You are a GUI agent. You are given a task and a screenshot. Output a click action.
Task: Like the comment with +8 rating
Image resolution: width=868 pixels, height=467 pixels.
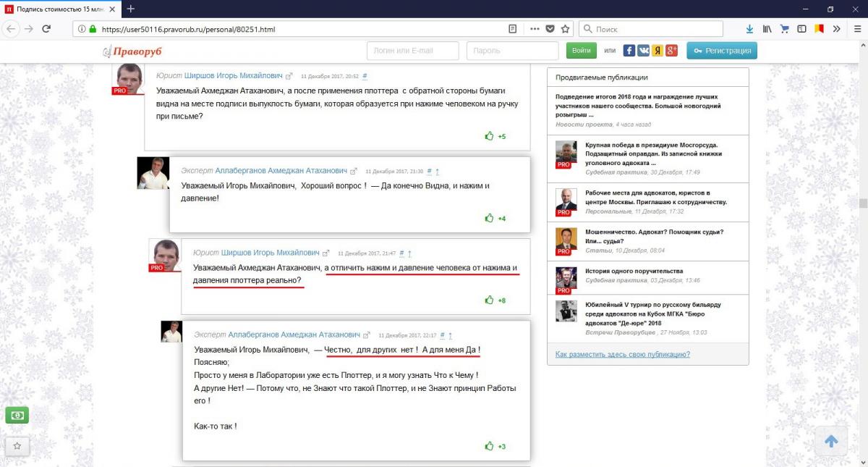[x=490, y=300]
